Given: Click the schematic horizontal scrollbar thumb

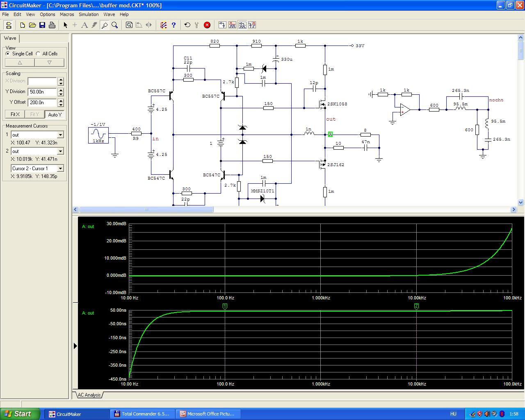Looking at the screenshot, I should coord(146,209).
